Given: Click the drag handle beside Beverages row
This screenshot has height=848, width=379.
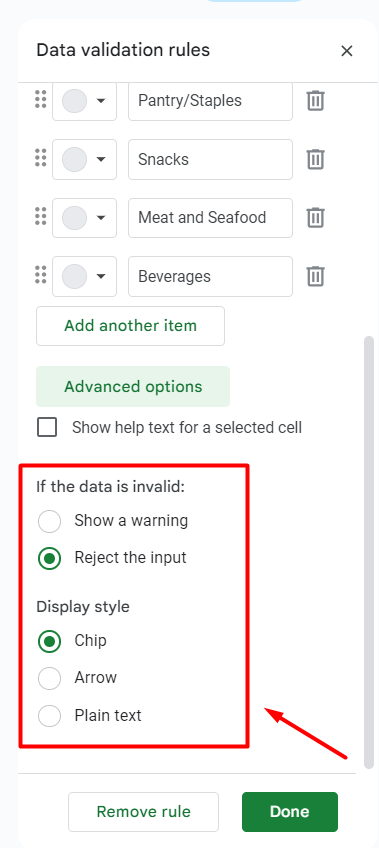Looking at the screenshot, I should (x=41, y=276).
